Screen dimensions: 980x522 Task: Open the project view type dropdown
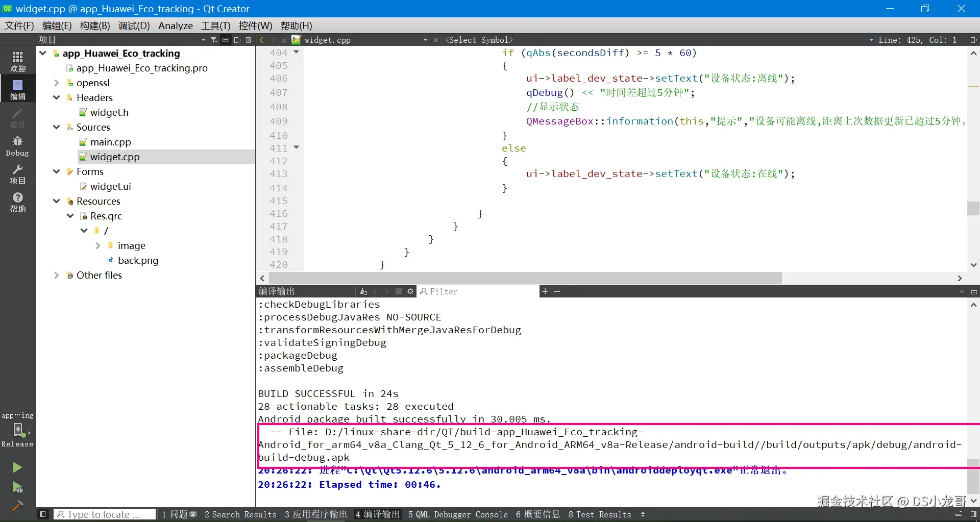(x=203, y=40)
